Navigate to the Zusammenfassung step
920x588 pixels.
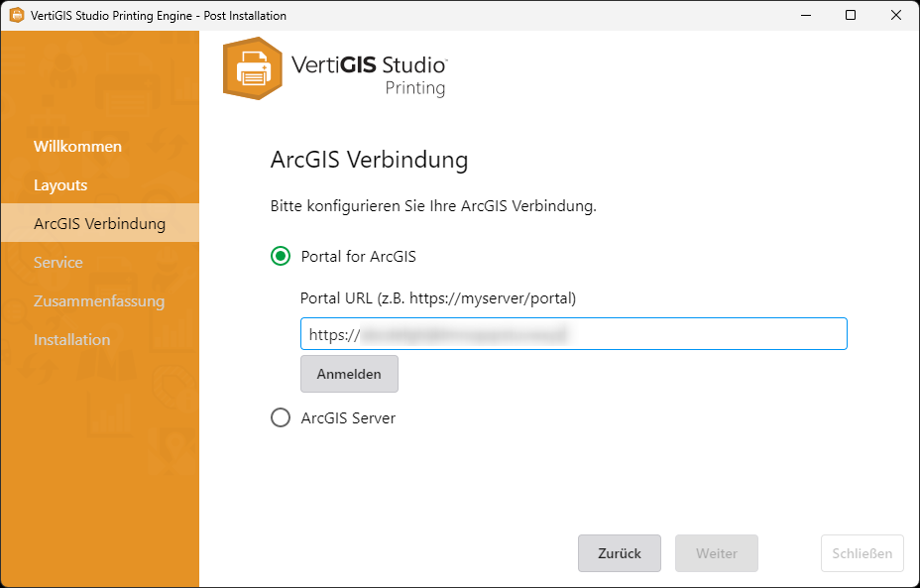[100, 300]
